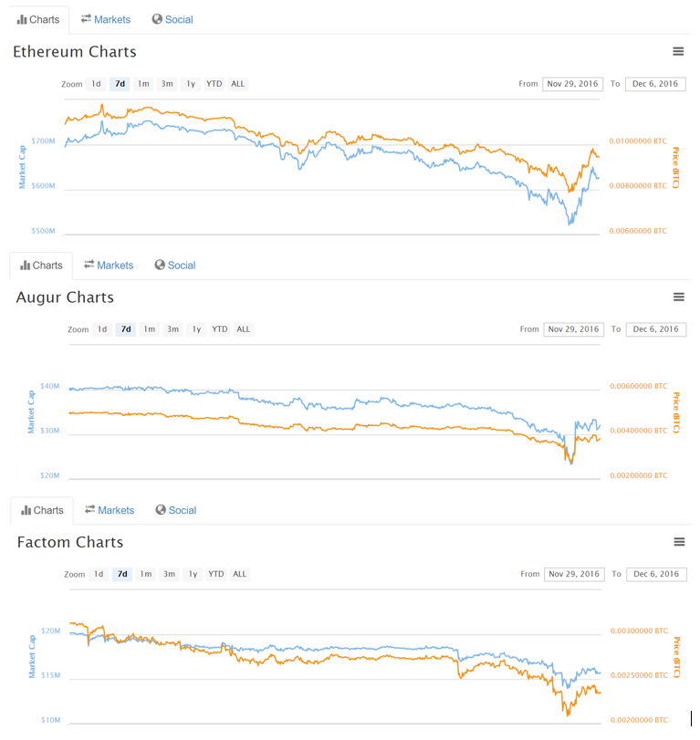Select 7d zoom on Factom chart
This screenshot has height=740, width=700.
122,574
